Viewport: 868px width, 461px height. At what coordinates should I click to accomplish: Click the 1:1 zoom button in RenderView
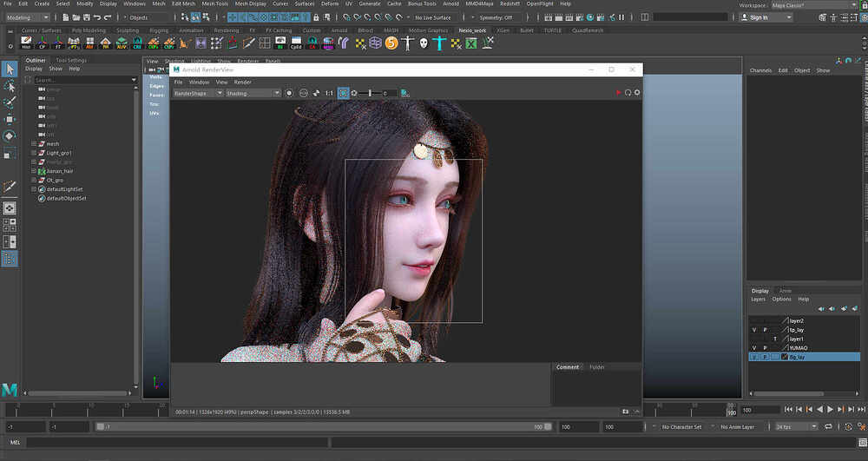329,93
